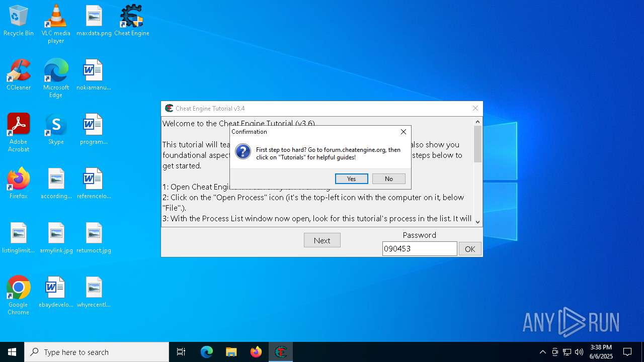This screenshot has height=362, width=644.
Task: Open the Recycle Bin desktop icon
Action: [19, 21]
